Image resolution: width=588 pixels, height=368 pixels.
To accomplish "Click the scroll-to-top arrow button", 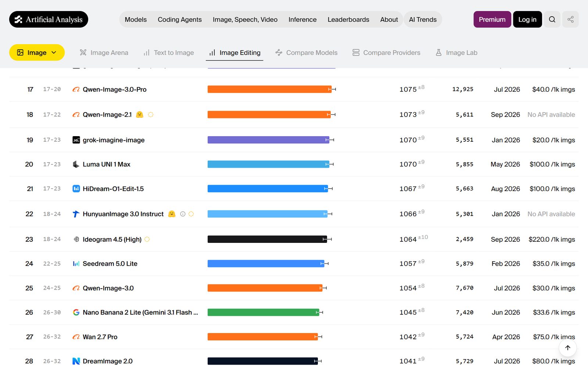I will pyautogui.click(x=567, y=348).
